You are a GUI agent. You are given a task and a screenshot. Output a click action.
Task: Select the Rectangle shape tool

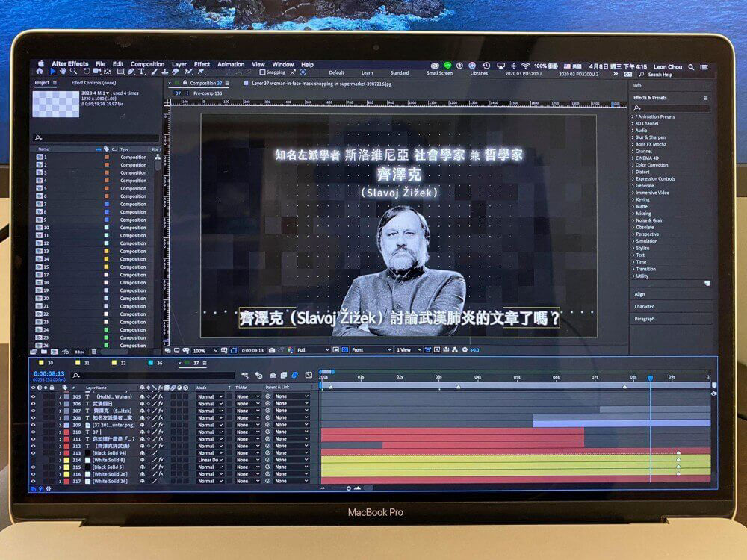tap(120, 72)
